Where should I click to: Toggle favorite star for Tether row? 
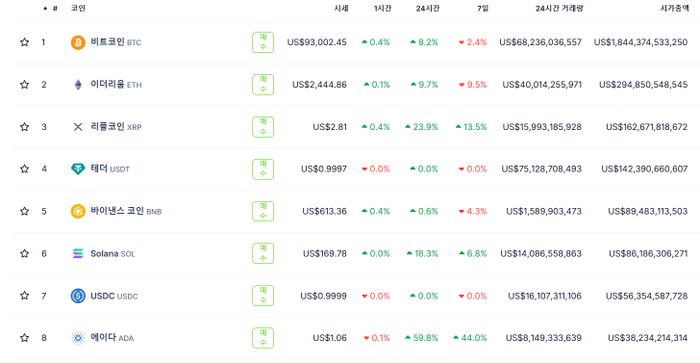click(x=25, y=168)
